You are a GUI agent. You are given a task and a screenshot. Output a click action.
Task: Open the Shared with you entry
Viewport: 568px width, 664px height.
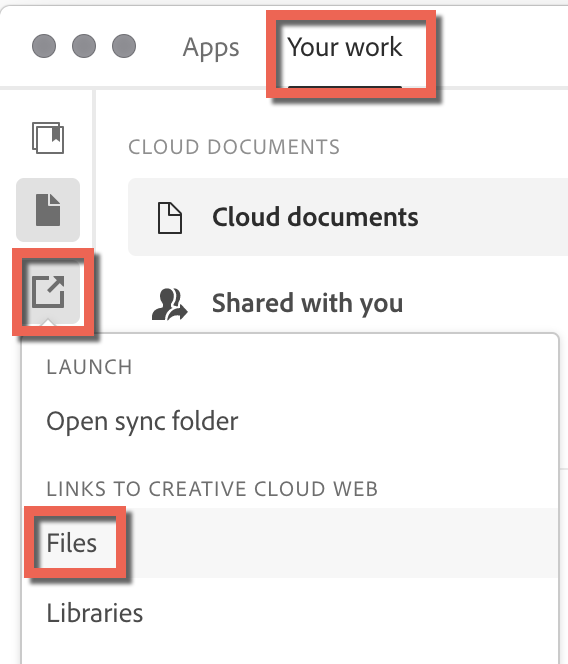tap(307, 303)
